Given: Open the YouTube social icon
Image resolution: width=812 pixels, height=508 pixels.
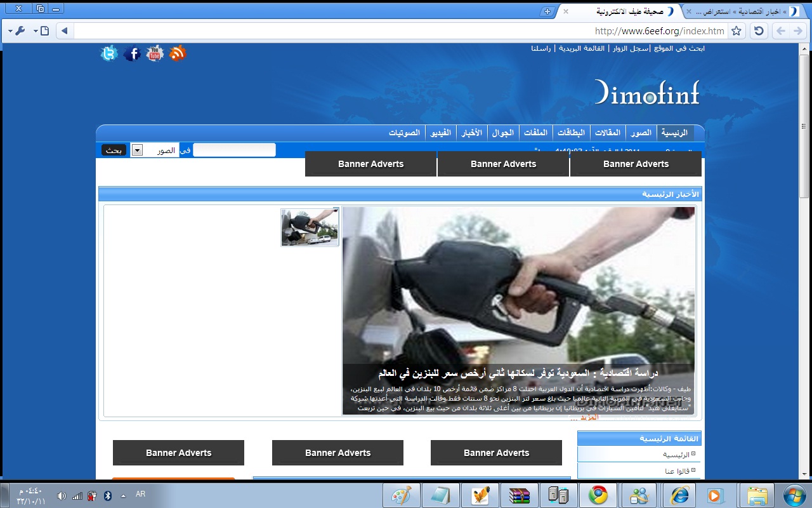Looking at the screenshot, I should point(155,54).
